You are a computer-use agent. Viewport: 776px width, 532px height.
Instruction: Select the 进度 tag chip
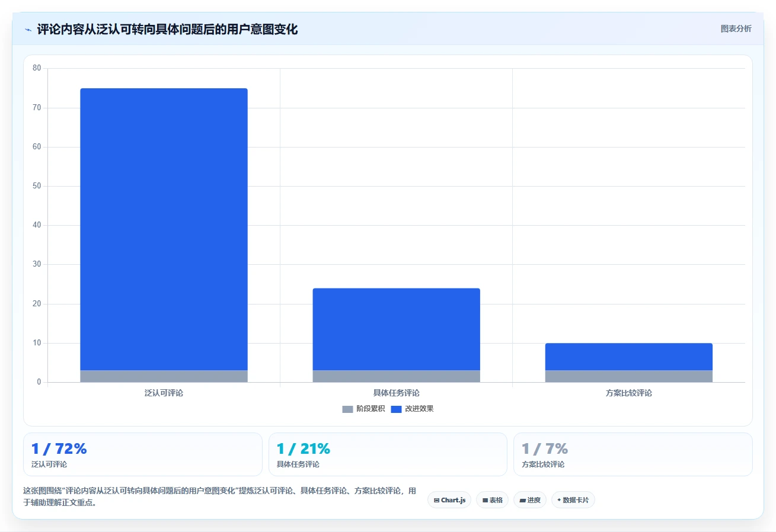tap(530, 500)
